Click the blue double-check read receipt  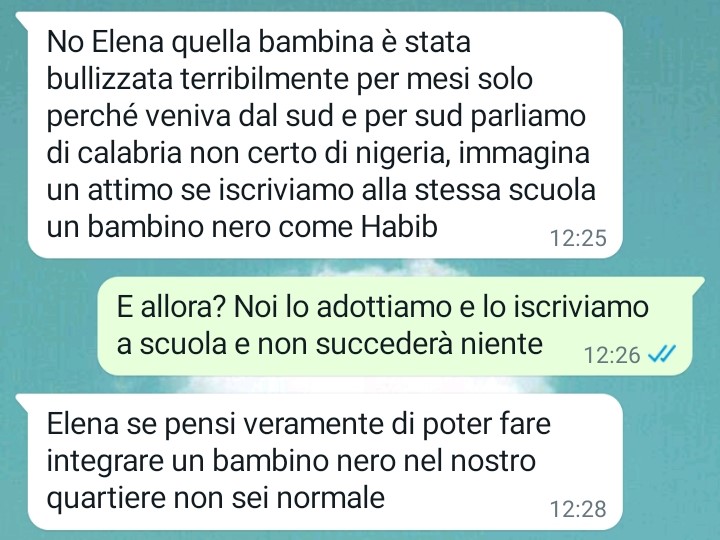[x=662, y=354]
